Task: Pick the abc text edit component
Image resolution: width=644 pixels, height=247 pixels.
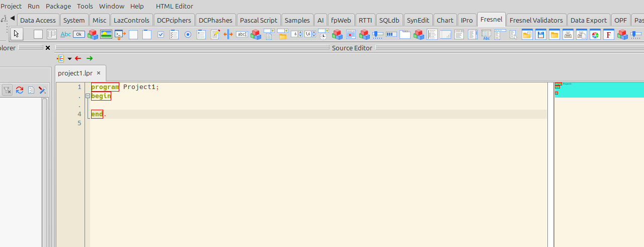Action: click(242, 34)
